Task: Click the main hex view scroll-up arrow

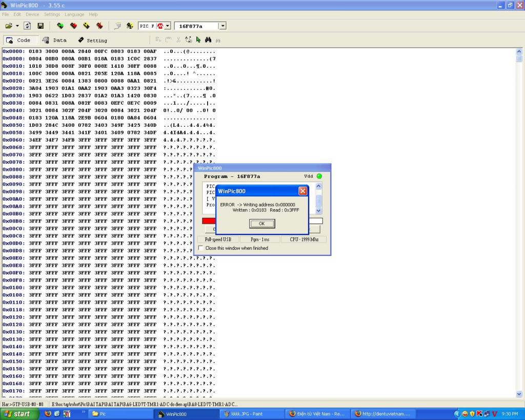Action: click(519, 52)
